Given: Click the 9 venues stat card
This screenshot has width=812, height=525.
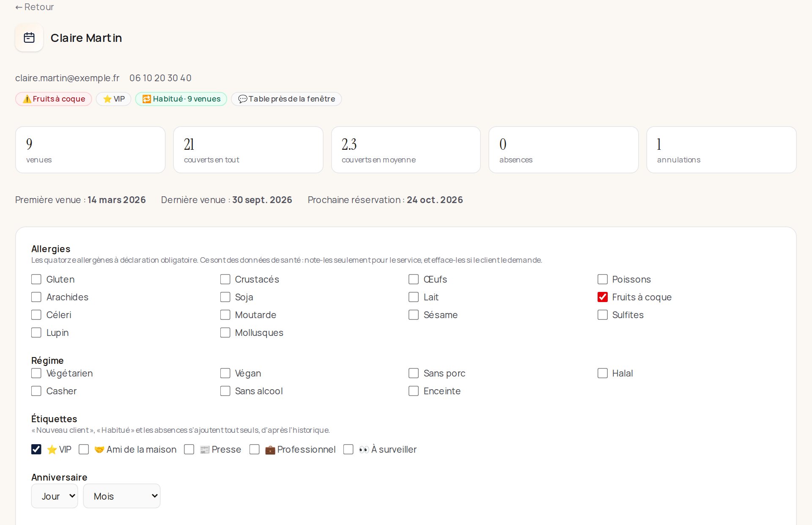Looking at the screenshot, I should tap(91, 150).
